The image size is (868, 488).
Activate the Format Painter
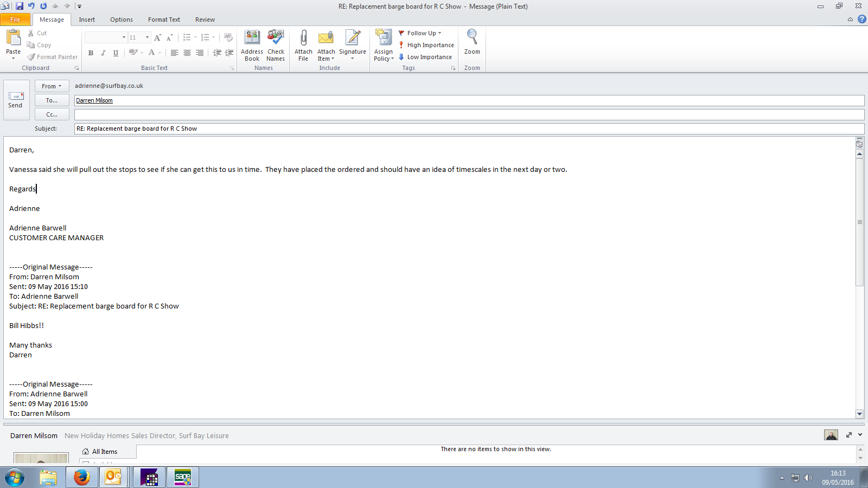click(53, 57)
